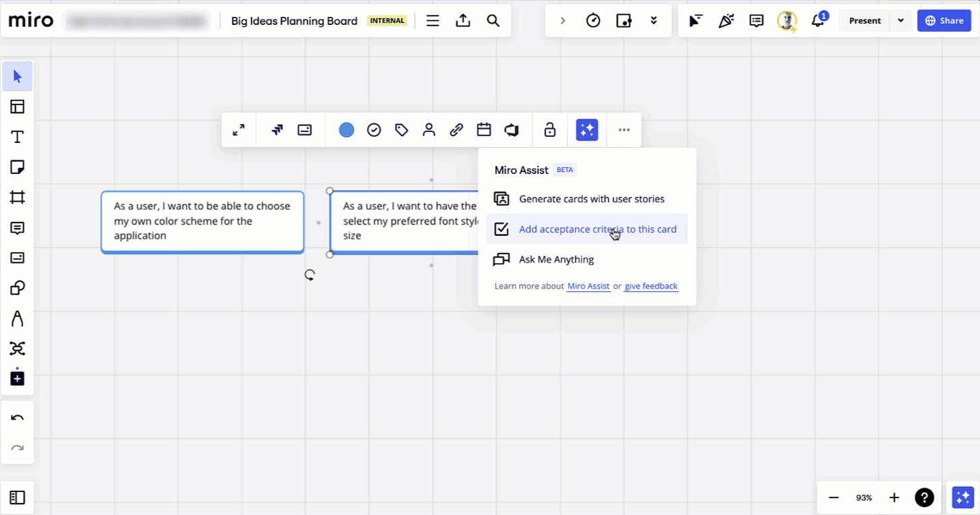Click the INTERNAL badge
Screen dimensions: 980x515
click(388, 21)
